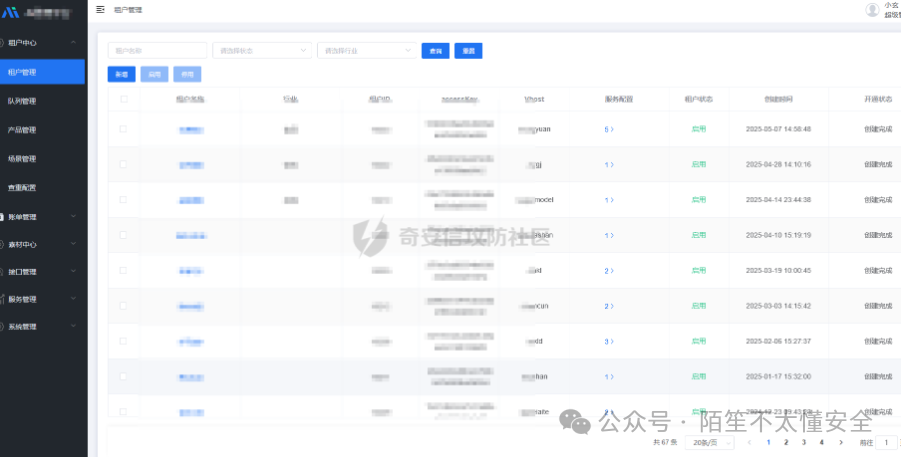Collapse the 租户中心 sidebar group
The image size is (901, 457).
click(41, 43)
